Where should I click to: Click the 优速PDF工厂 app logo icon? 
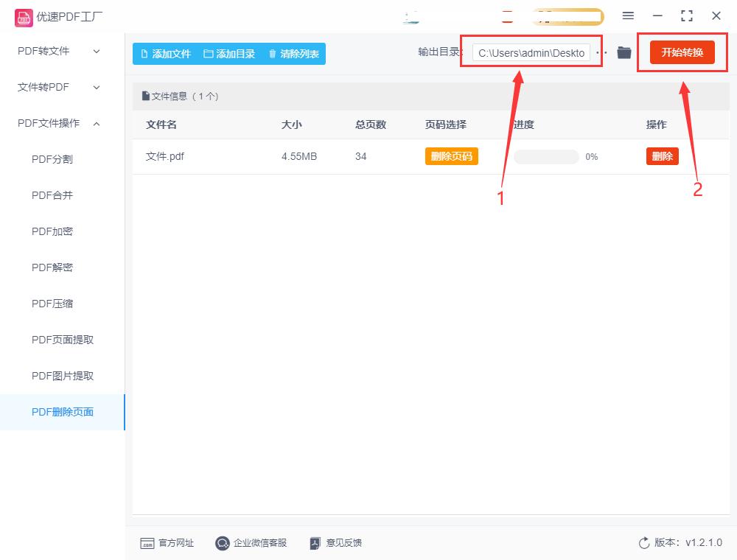point(24,15)
